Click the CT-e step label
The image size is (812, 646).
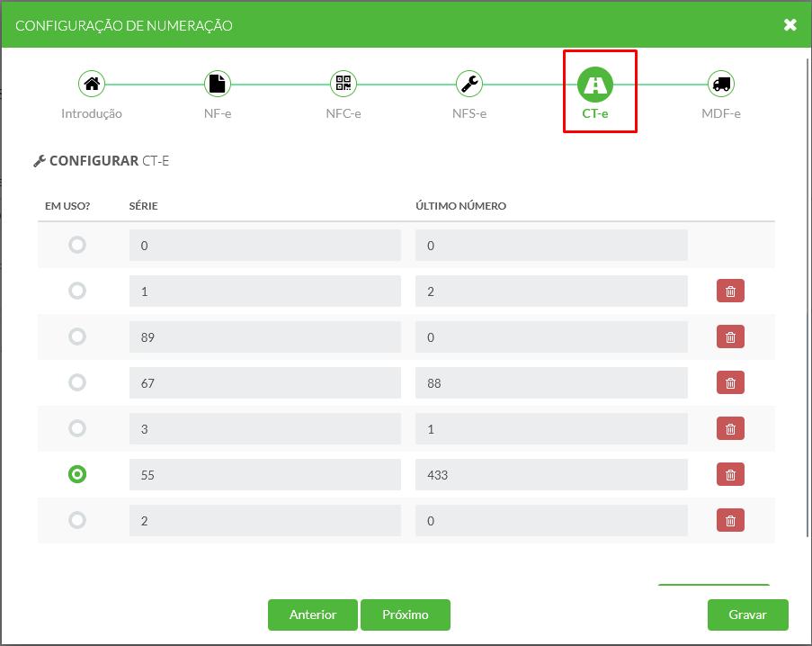(x=595, y=113)
